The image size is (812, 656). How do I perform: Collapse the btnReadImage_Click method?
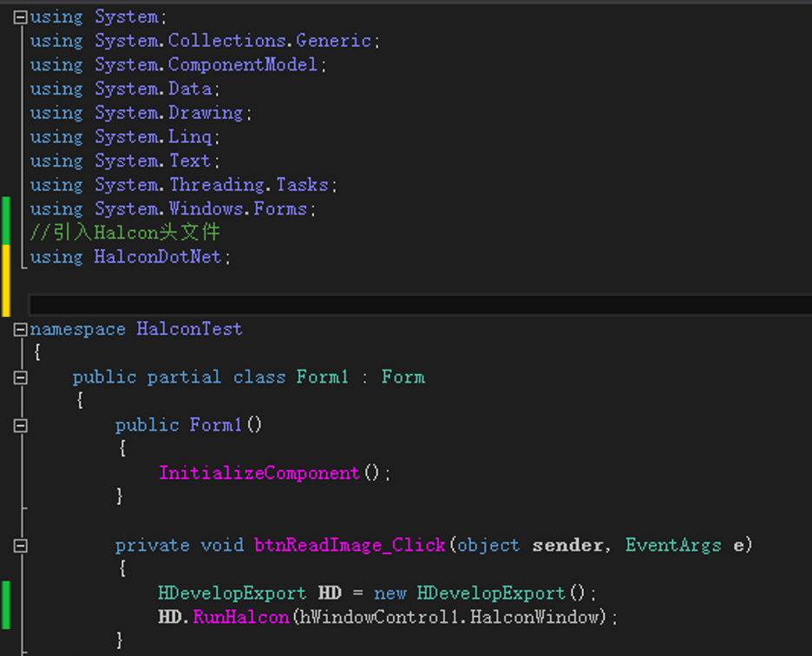[20, 545]
